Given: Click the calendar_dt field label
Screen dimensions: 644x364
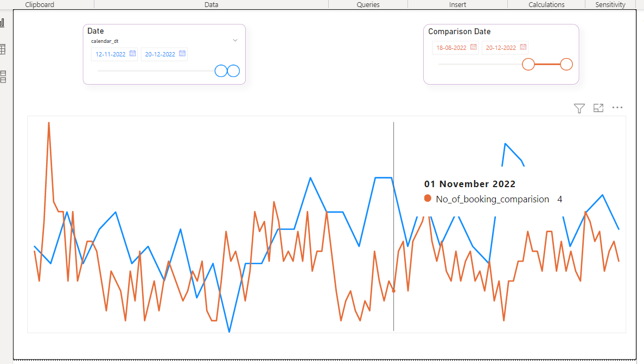Looking at the screenshot, I should click(x=105, y=41).
